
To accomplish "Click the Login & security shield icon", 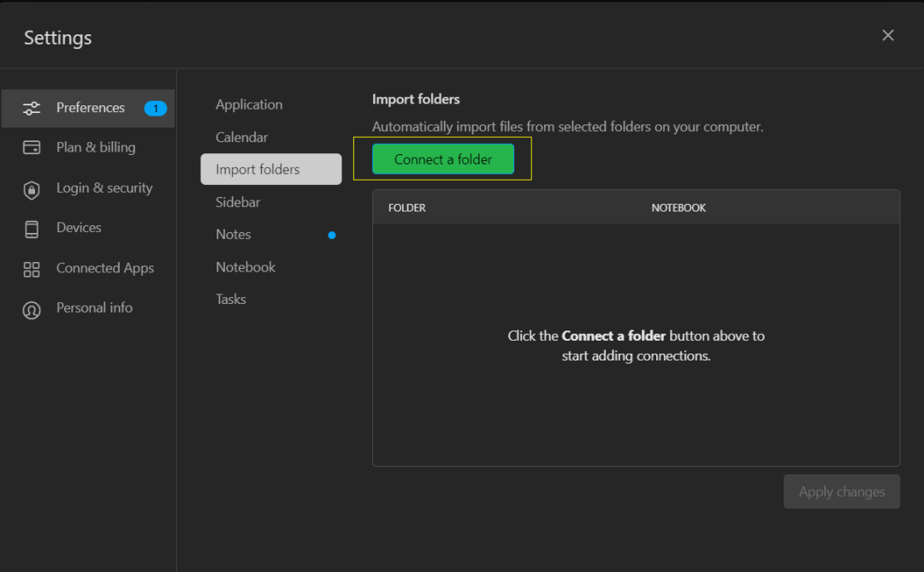I will click(32, 189).
